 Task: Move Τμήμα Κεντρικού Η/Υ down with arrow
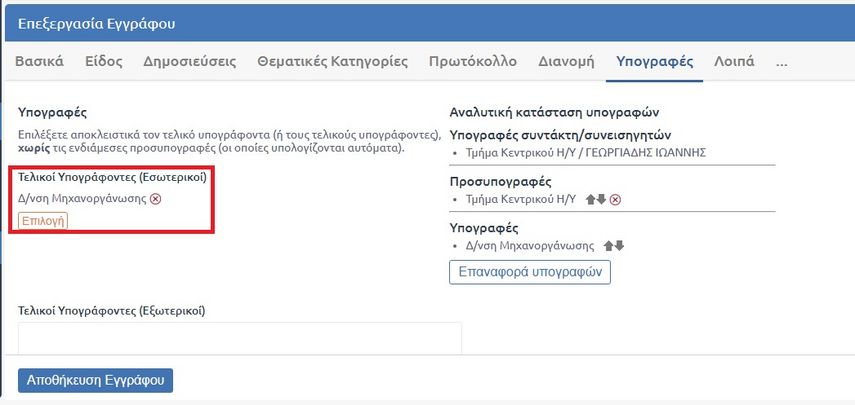coord(600,200)
